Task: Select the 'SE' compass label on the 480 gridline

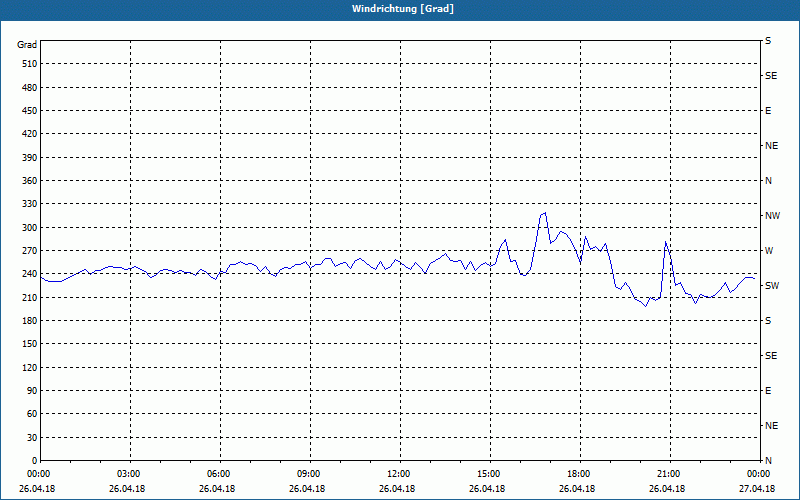Action: (771, 76)
